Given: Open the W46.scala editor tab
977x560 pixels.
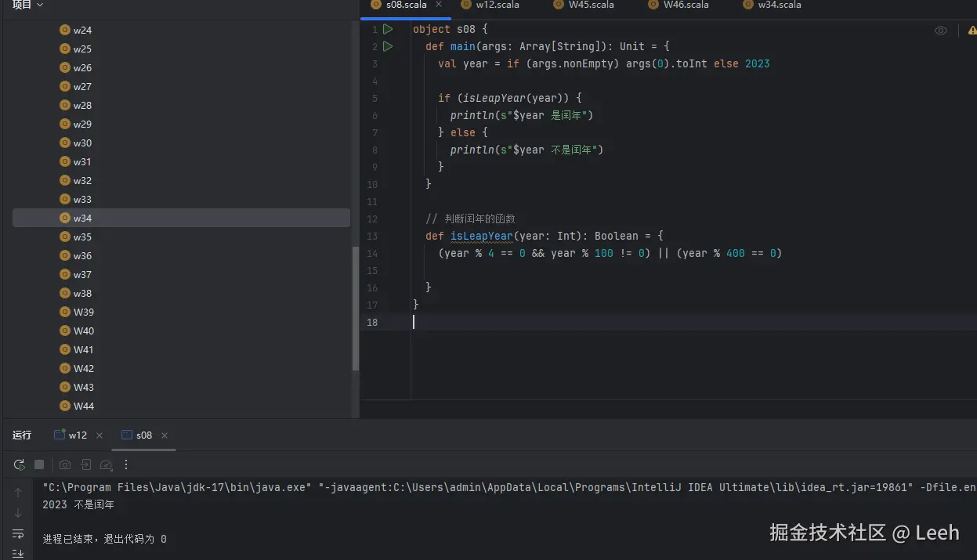Looking at the screenshot, I should pos(678,5).
